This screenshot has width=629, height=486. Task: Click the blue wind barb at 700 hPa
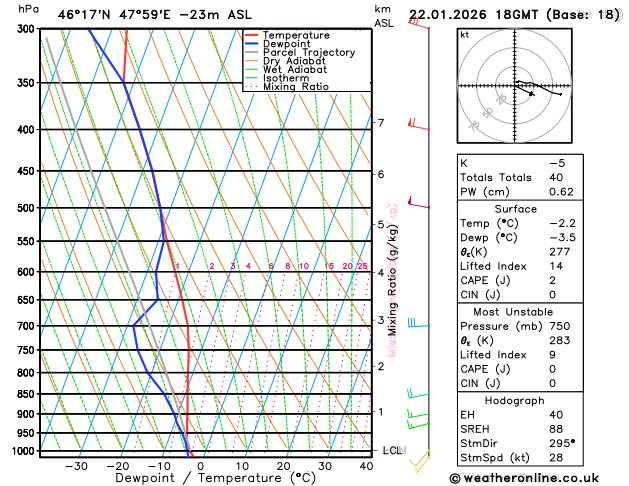pos(418,323)
